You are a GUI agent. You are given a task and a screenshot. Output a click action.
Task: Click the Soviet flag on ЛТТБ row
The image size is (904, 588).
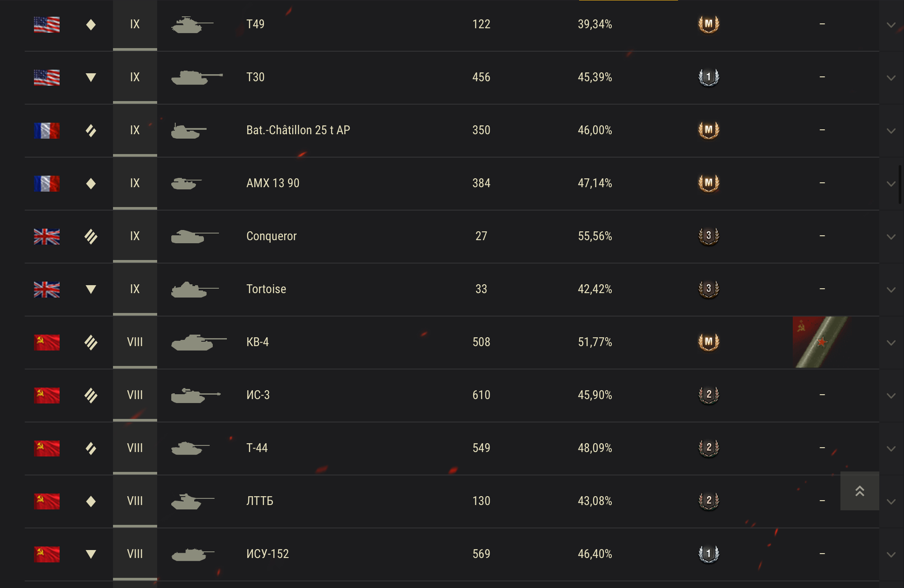47,501
